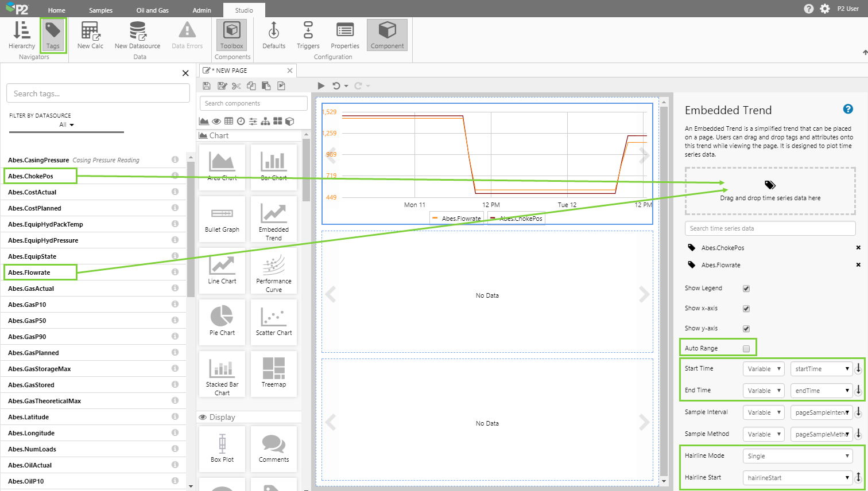
Task: Select the Abes.GasActual tag
Action: point(31,289)
